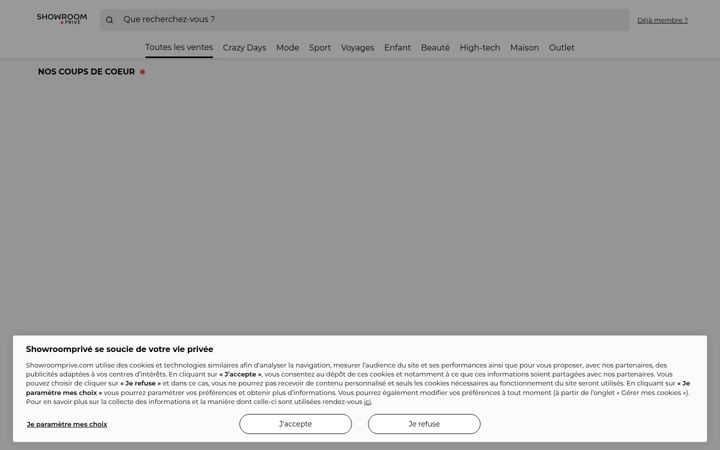Open the 'Déjà membre ?' link
The width and height of the screenshot is (720, 450).
(x=662, y=20)
